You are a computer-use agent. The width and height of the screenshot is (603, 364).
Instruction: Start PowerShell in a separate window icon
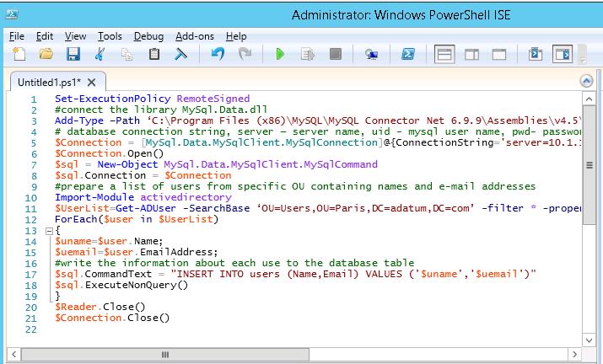pyautogui.click(x=407, y=55)
